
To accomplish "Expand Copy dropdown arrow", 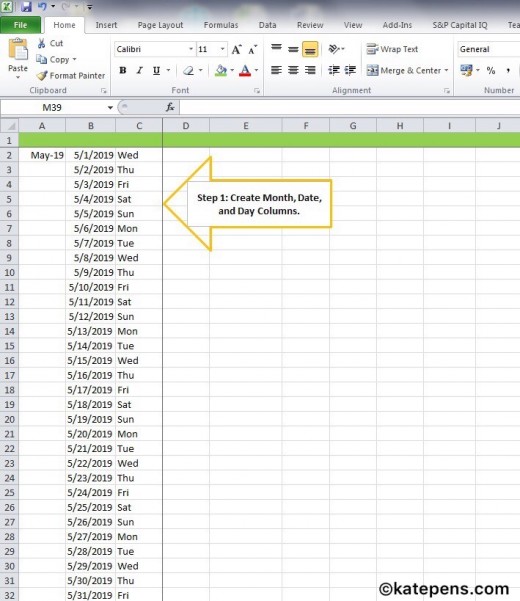I will (74, 59).
